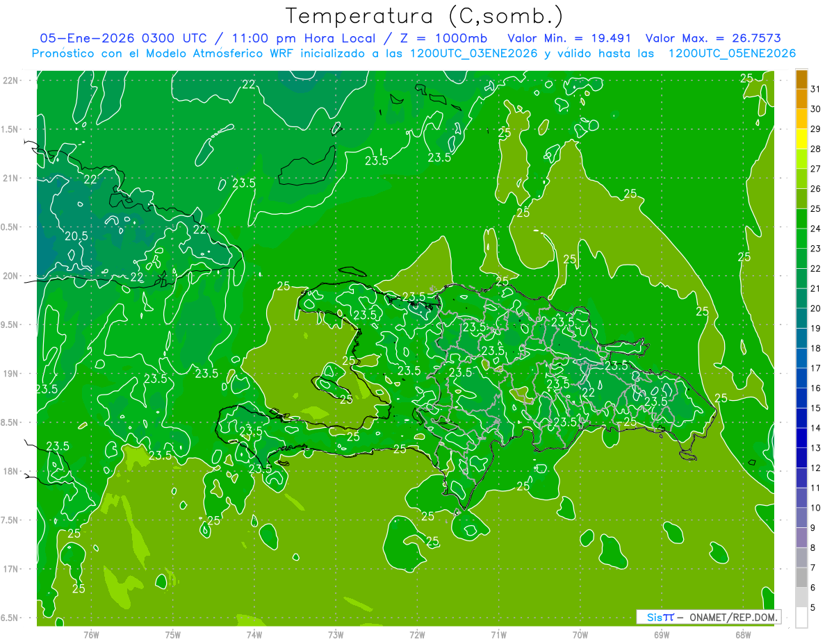Click the 71W longitude axis label
This screenshot has height=644, width=834.
(498, 635)
